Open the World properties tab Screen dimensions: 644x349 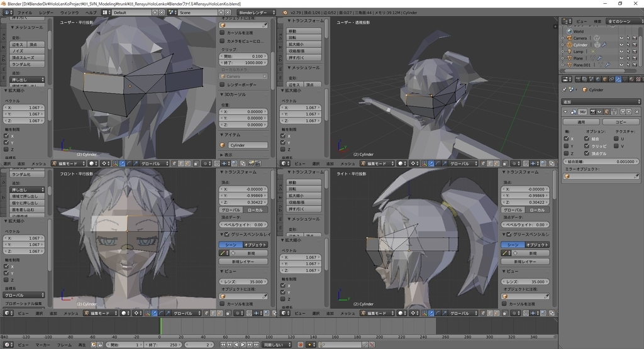pos(598,79)
